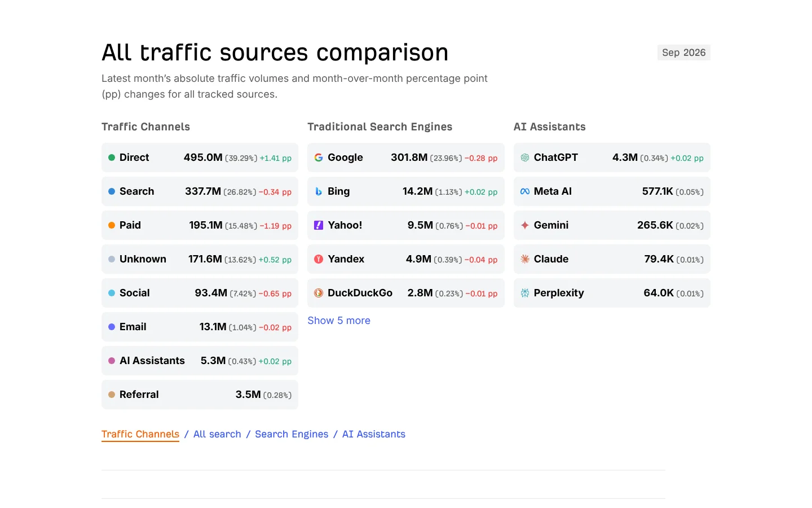
Task: Click the blue dot beside Search
Action: (x=112, y=191)
